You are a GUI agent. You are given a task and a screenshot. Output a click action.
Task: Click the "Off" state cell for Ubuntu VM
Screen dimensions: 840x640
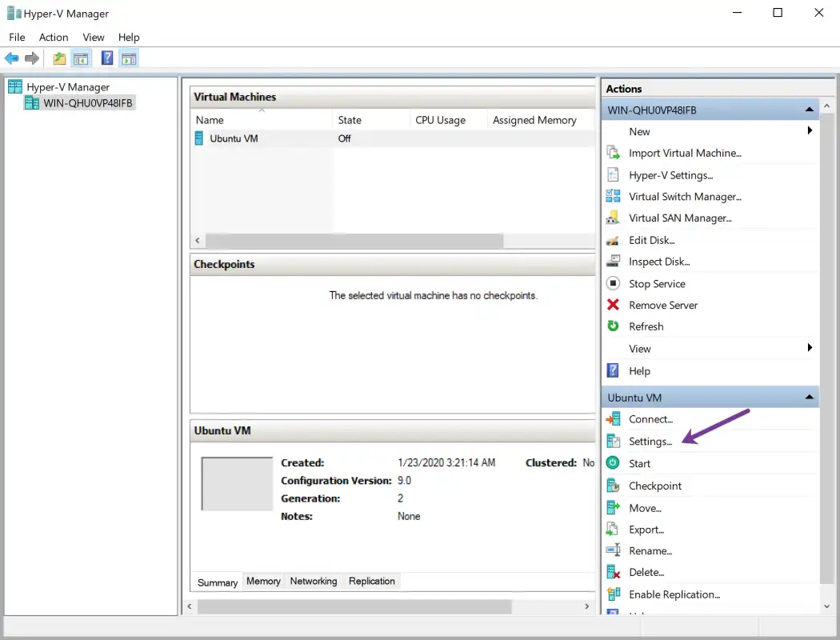click(344, 138)
